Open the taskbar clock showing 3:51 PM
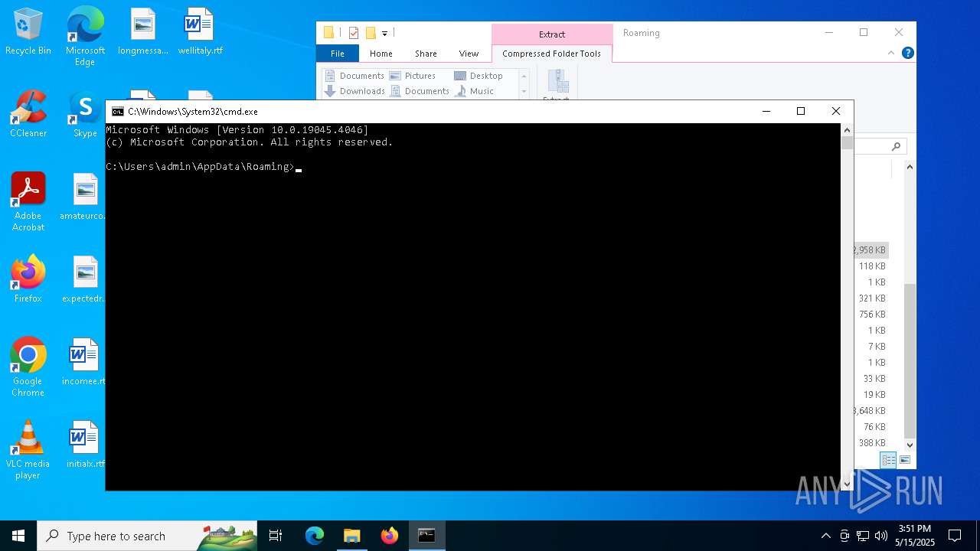Viewport: 980px width, 551px height. [x=915, y=536]
